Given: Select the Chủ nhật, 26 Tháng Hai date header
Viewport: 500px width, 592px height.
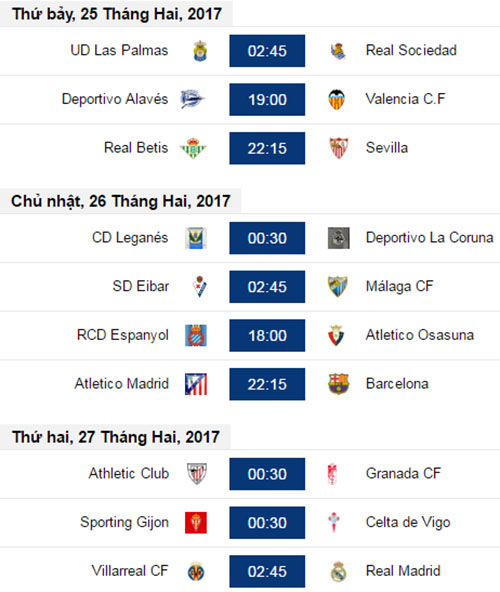Looking at the screenshot, I should [x=120, y=201].
